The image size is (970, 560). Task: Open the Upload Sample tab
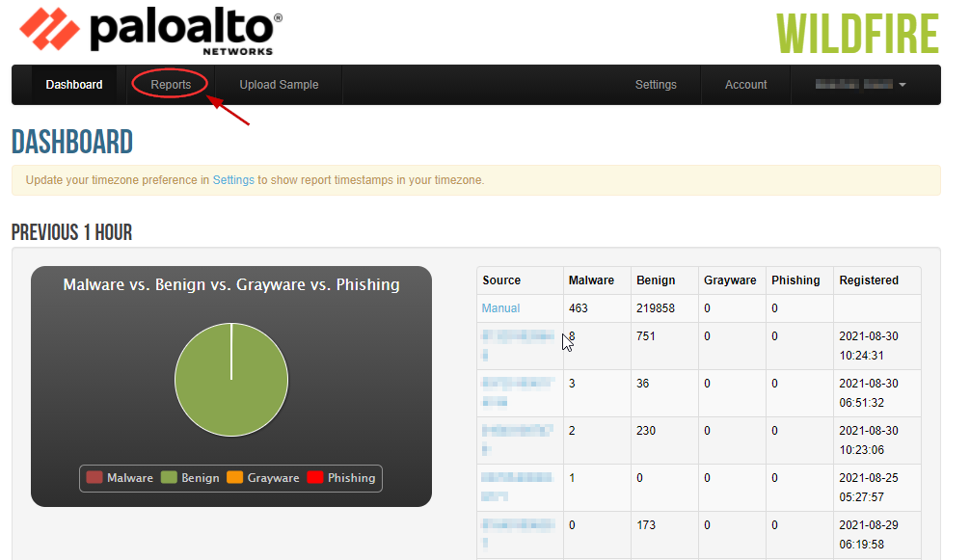279,85
